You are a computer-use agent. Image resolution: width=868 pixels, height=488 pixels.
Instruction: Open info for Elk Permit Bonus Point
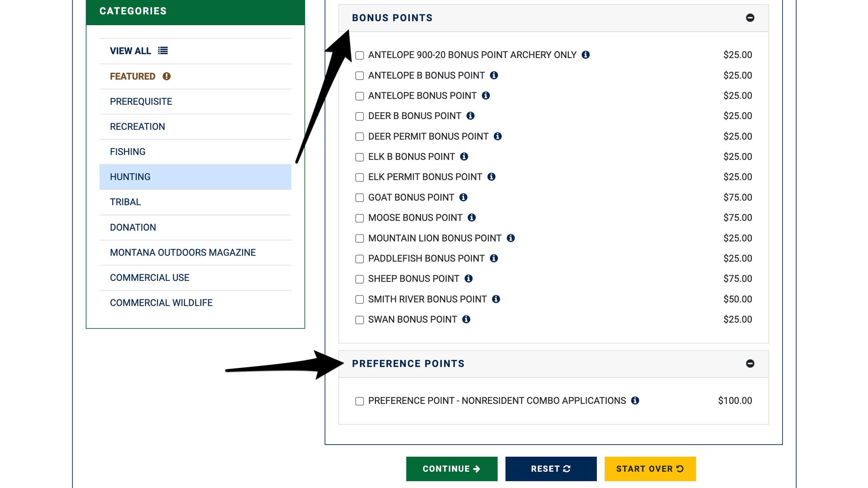coord(491,177)
